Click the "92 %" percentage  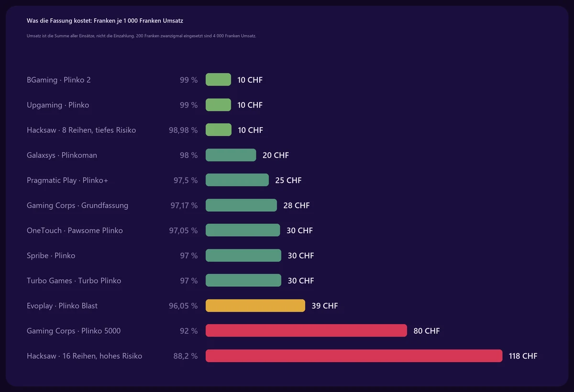189,331
